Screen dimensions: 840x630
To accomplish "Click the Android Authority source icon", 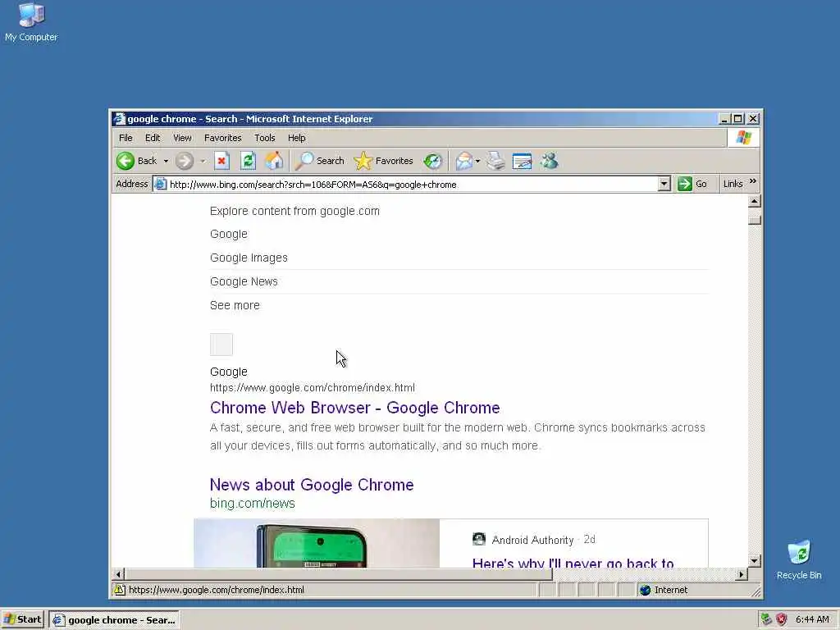I will pyautogui.click(x=479, y=539).
